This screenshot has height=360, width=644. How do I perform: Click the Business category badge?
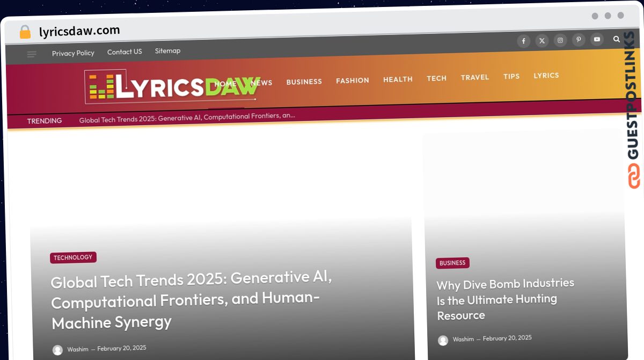452,263
